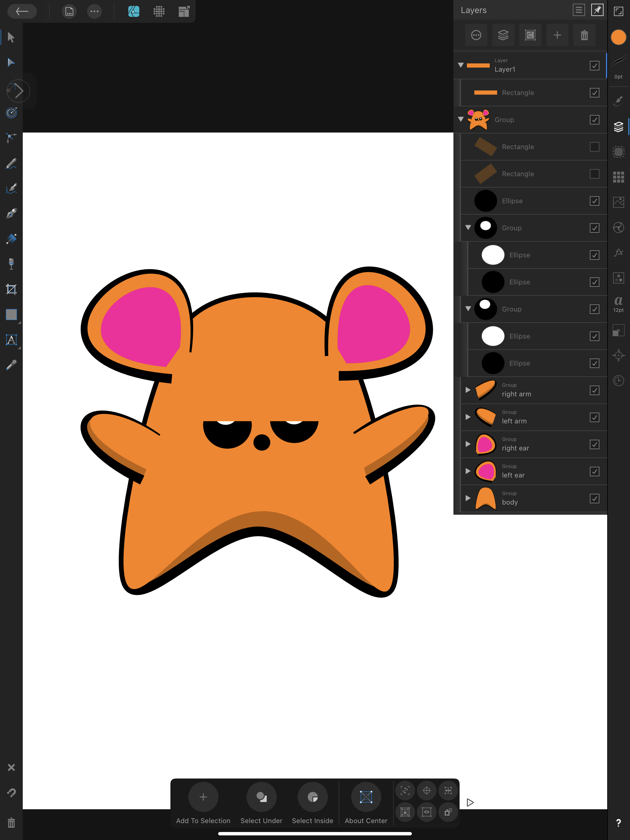Viewport: 630px width, 840px height.
Task: Expand the body group
Action: [468, 498]
